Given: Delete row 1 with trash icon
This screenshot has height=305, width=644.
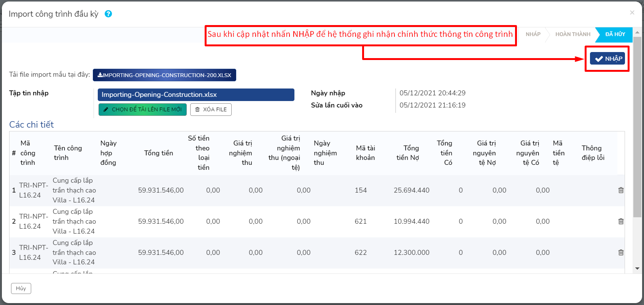Looking at the screenshot, I should pyautogui.click(x=621, y=190).
